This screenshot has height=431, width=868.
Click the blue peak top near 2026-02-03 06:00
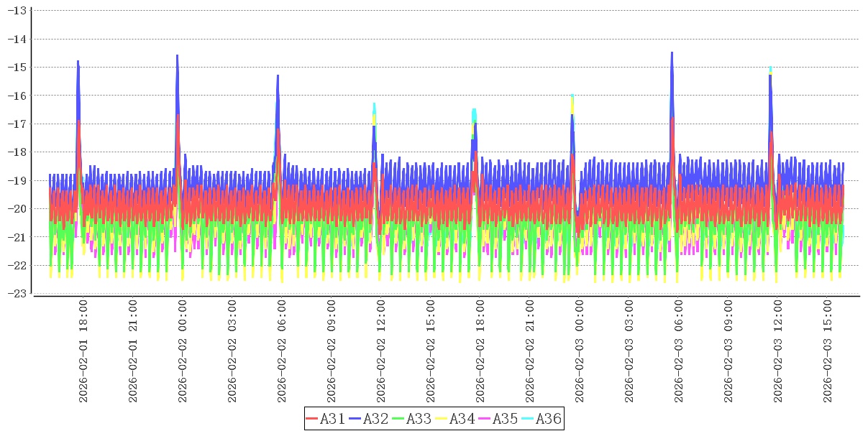click(x=672, y=53)
